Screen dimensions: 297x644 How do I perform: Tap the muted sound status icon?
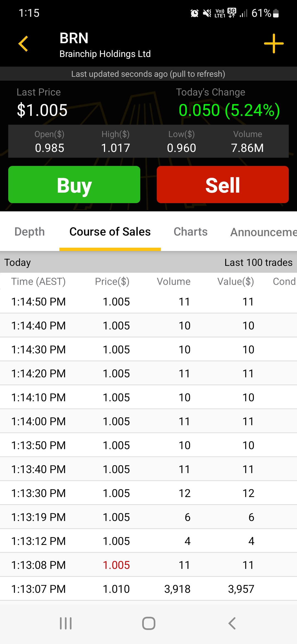207,13
